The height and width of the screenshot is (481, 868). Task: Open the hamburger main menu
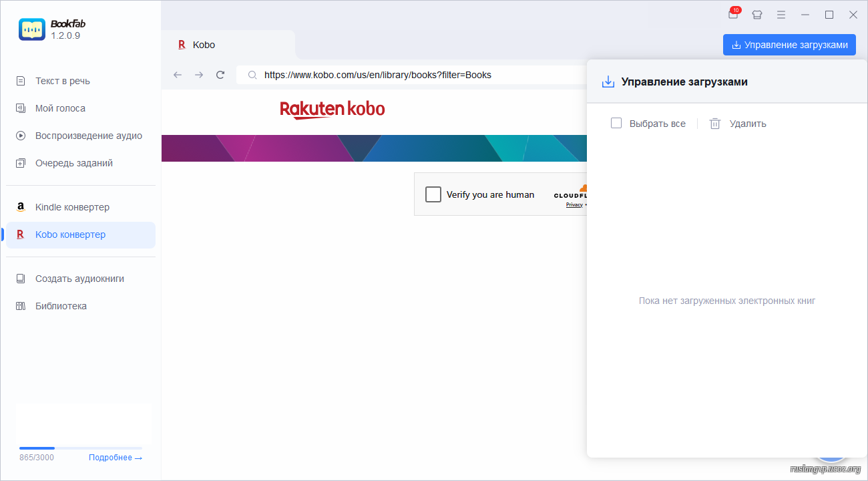[x=781, y=15]
